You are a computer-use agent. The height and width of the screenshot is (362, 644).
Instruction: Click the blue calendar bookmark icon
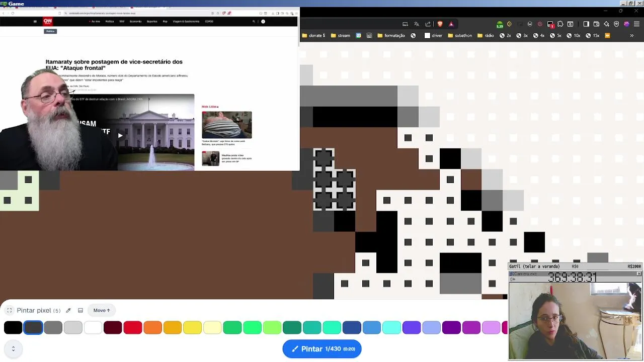coord(359,36)
